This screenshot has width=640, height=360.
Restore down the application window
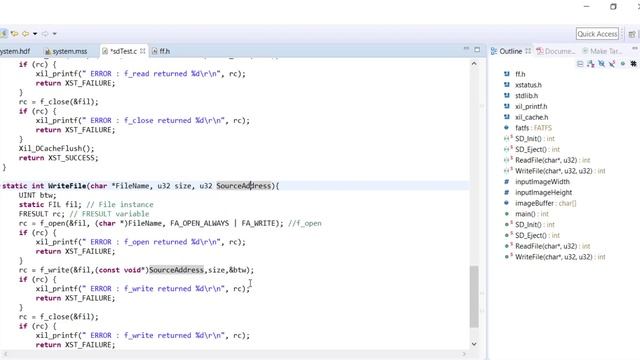[613, 7]
